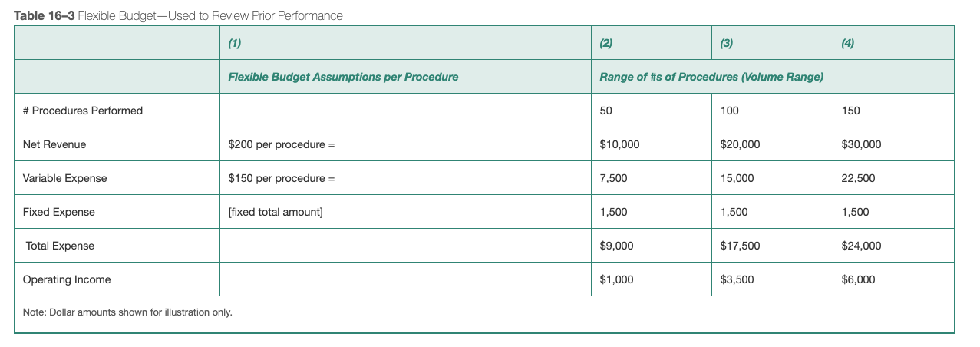Click the Net Revenue row label

point(54,144)
